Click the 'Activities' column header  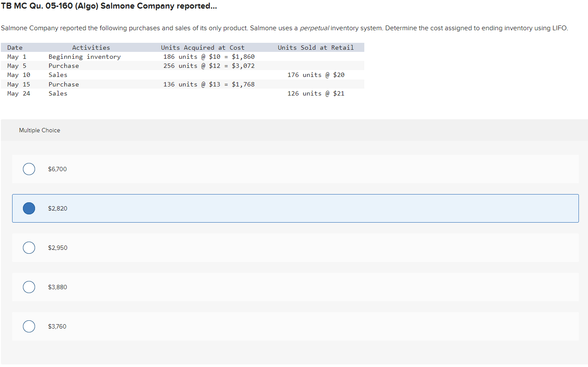point(91,48)
